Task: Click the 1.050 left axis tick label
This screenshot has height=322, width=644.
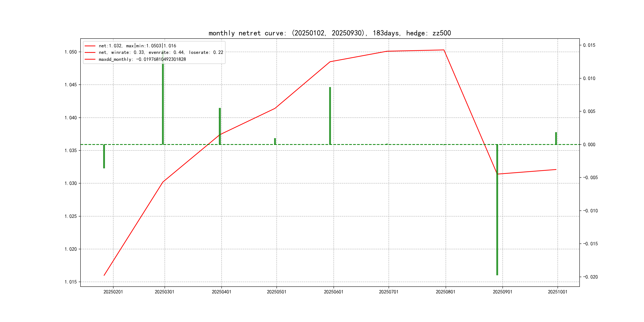Action: point(71,52)
